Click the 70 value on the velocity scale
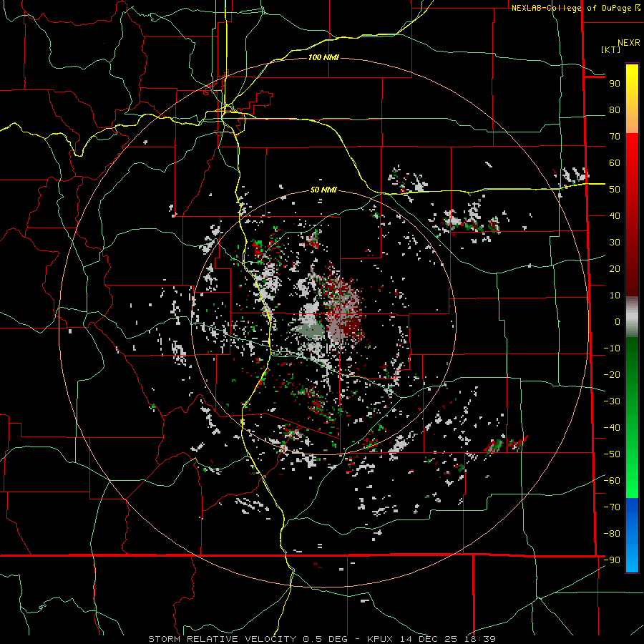 tap(615, 137)
